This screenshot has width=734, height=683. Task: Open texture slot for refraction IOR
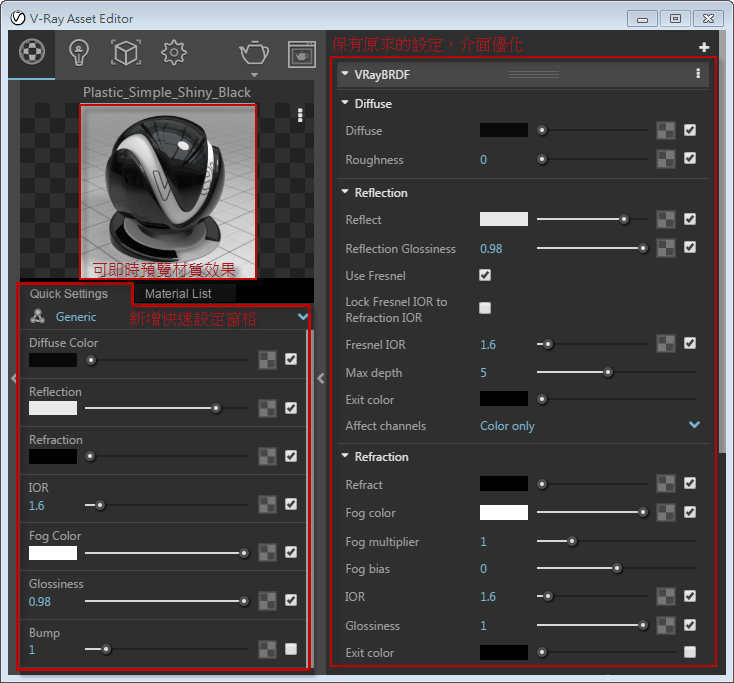[665, 596]
